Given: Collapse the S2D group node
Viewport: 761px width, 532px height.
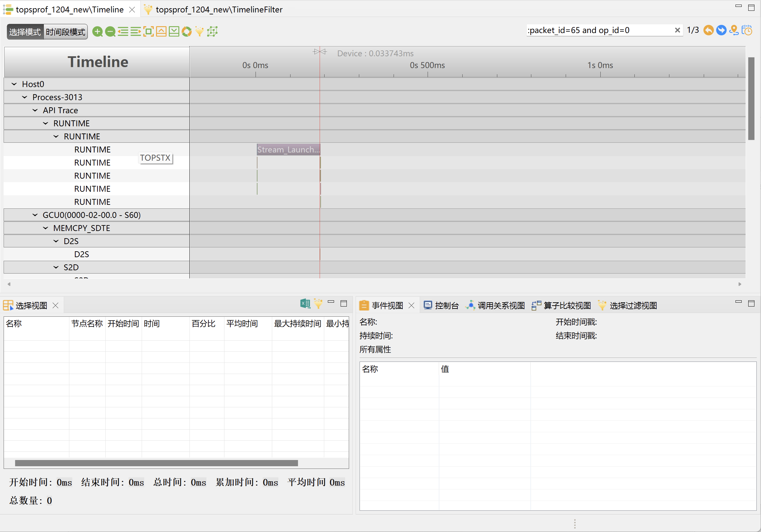Looking at the screenshot, I should pyautogui.click(x=56, y=268).
